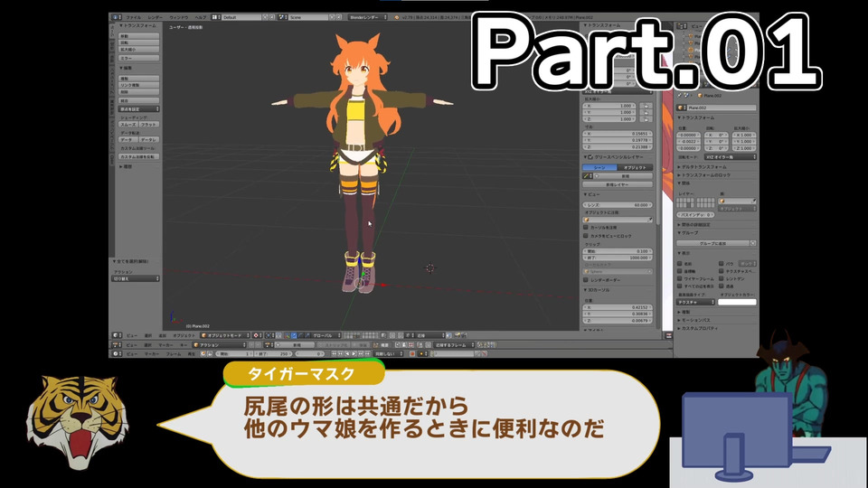Click the screen layout icon beside Default

216,17
